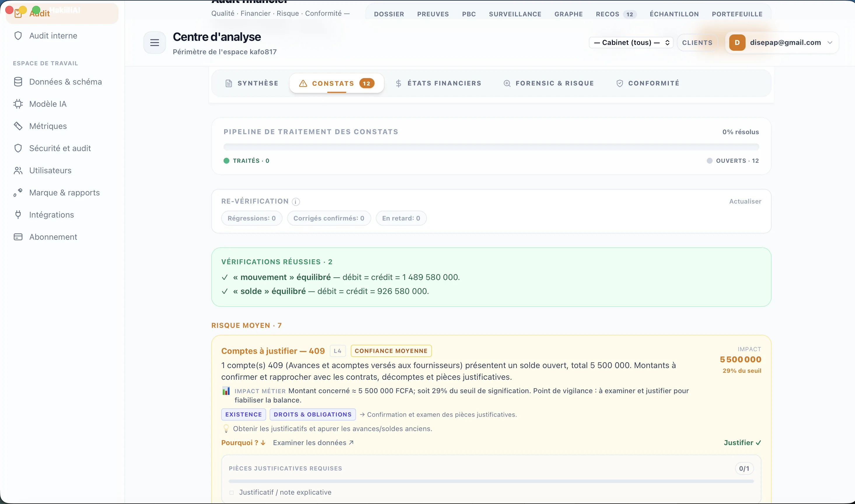Click the brush icon for Marque & rapports
The height and width of the screenshot is (504, 855).
click(18, 192)
